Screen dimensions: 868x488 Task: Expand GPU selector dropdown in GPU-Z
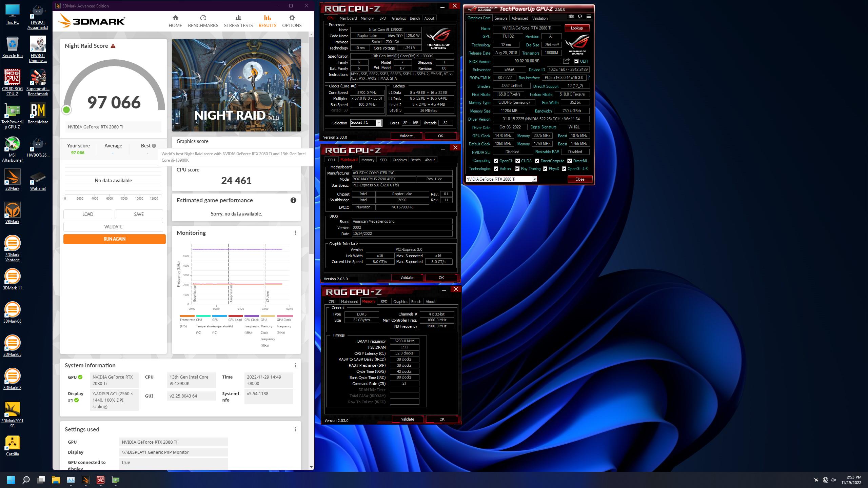[535, 179]
